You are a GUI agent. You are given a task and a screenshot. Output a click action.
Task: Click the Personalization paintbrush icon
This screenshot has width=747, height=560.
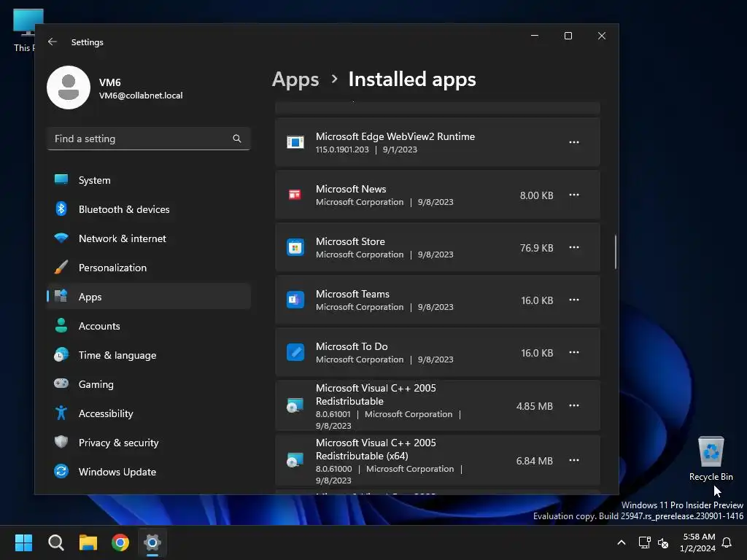coord(61,267)
